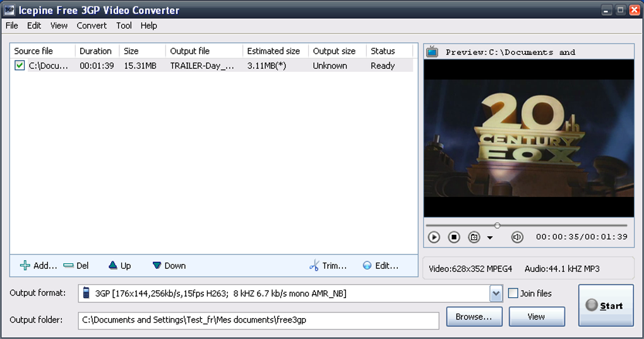Viewport: 644px width, 339px height.
Task: Minimize the Icepine window
Action: pos(607,10)
